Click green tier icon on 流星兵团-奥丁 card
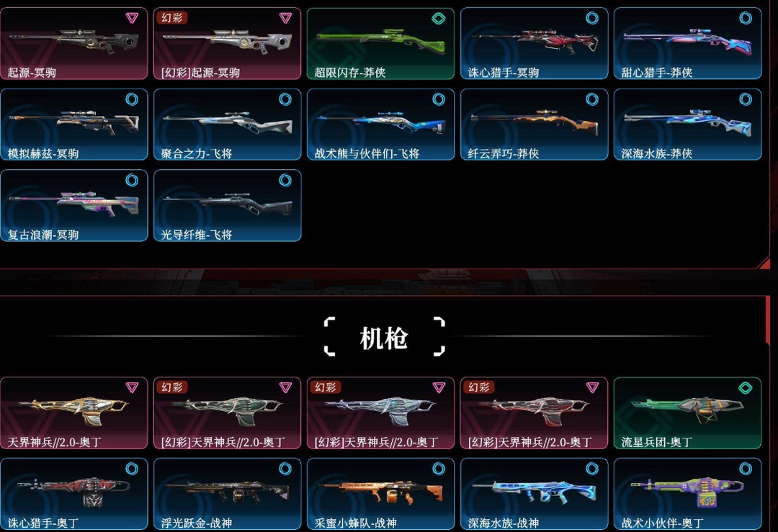The image size is (778, 532). [x=746, y=388]
